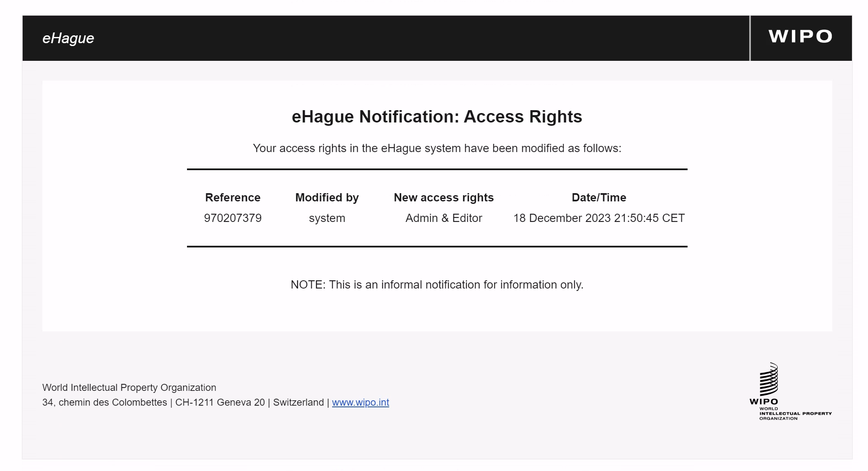Click the NOTE informal notification text
Image resolution: width=868 pixels, height=471 pixels.
tap(436, 285)
